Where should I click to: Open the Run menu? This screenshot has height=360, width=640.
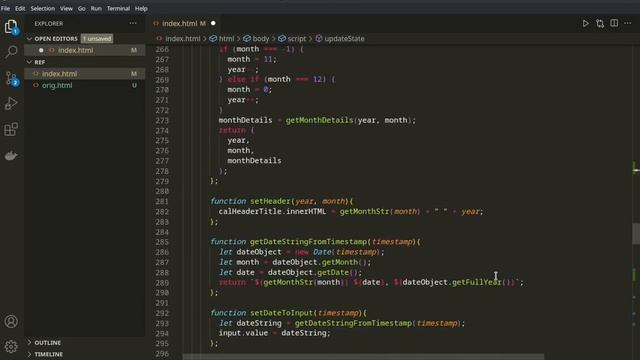tap(96, 8)
